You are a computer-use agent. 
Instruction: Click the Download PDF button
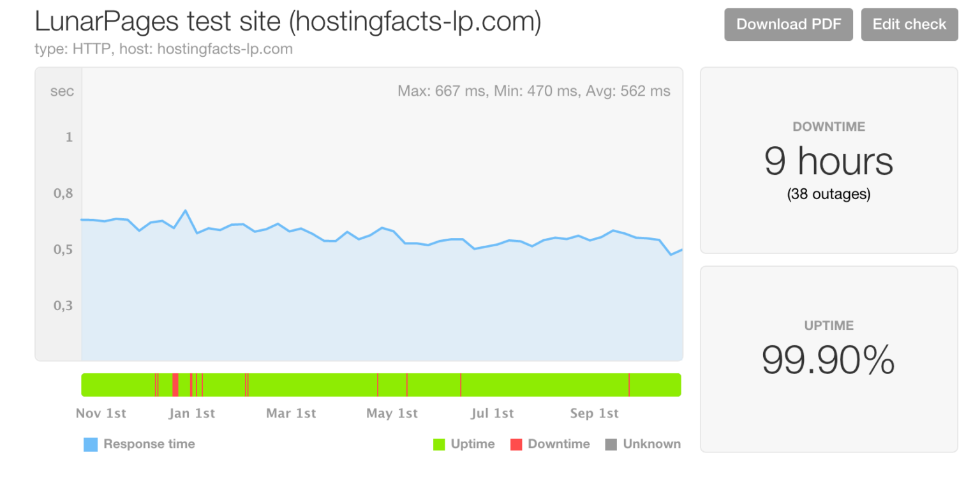point(788,24)
